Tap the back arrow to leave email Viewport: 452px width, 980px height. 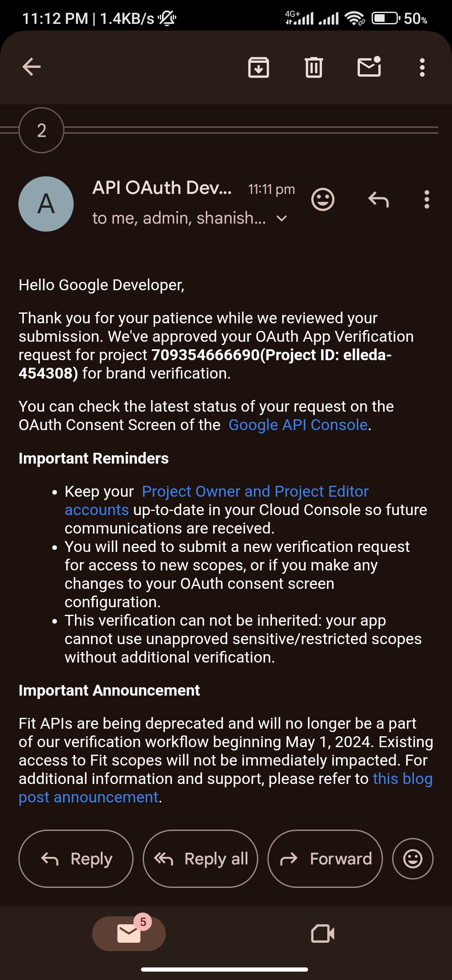(31, 67)
